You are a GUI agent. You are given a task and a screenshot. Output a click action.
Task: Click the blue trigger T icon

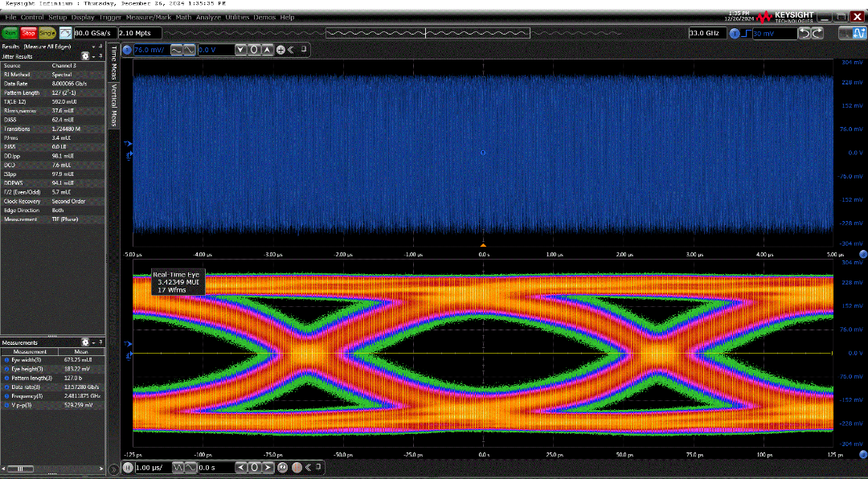click(x=735, y=34)
